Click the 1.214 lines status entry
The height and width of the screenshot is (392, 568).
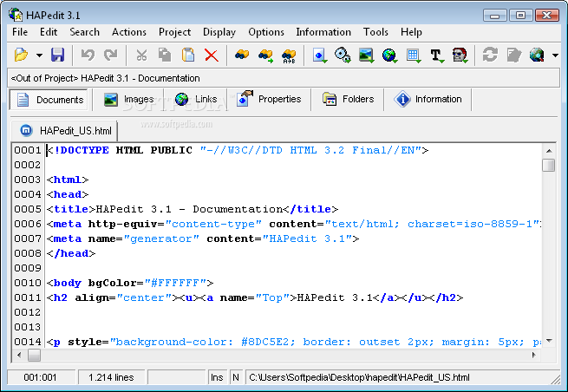point(111,377)
